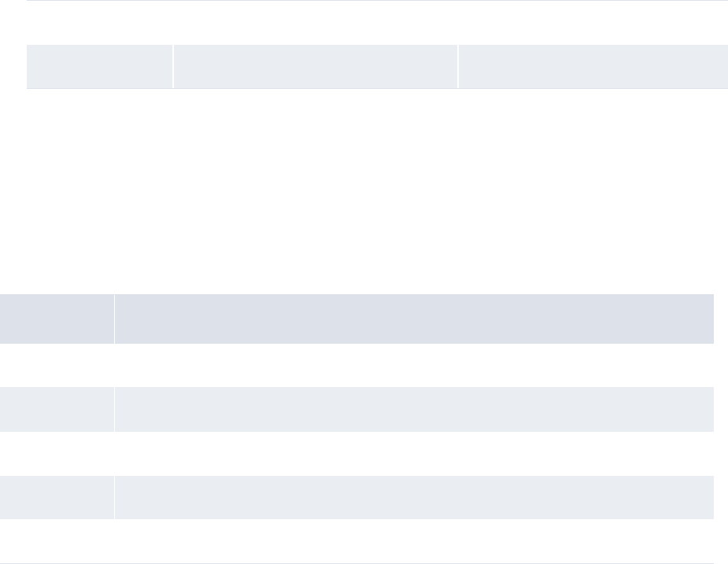Viewport: 728px width, 564px height.
Task: Select the first gray body row's wide cell
Action: 414,409
